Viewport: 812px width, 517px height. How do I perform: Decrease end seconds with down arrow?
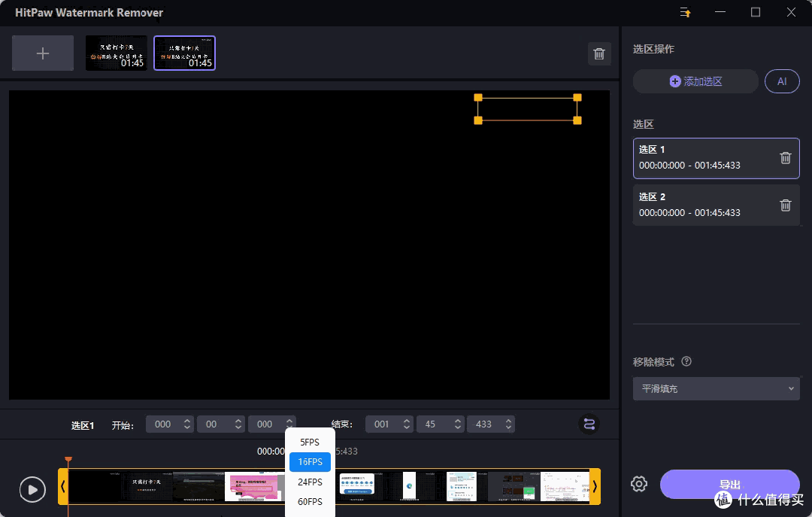click(458, 427)
